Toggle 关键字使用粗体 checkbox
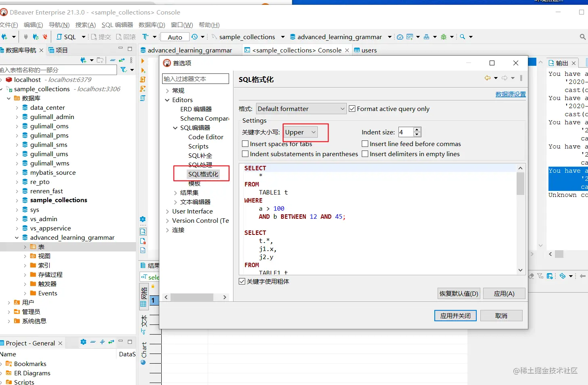The height and width of the screenshot is (385, 588). coord(242,281)
